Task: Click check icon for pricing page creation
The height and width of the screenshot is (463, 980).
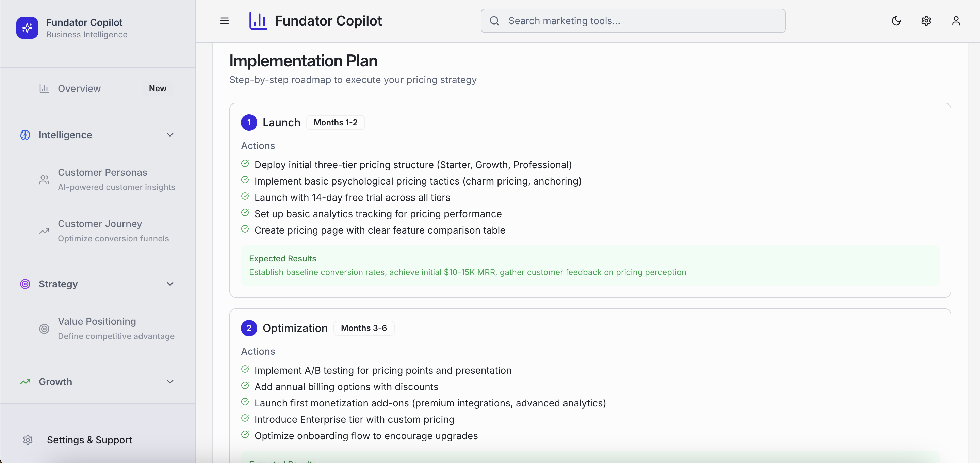Action: pos(245,229)
